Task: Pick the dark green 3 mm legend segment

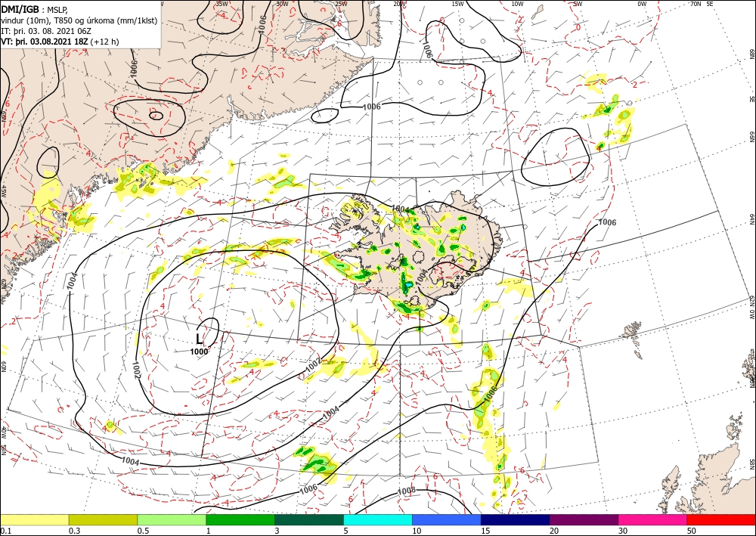Action: coord(309,519)
